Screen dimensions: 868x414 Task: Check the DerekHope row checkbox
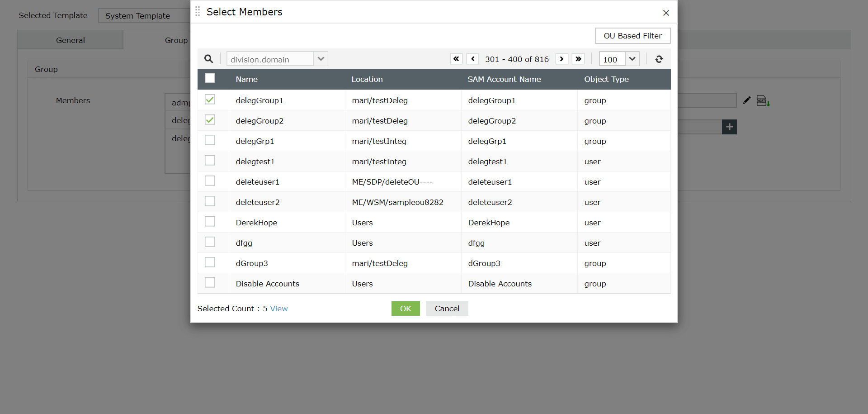[210, 222]
